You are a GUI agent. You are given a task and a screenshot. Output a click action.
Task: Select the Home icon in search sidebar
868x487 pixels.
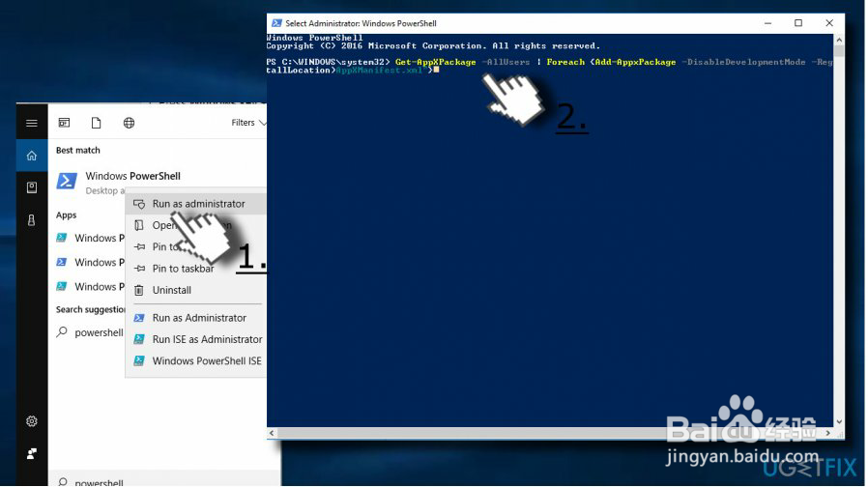32,156
